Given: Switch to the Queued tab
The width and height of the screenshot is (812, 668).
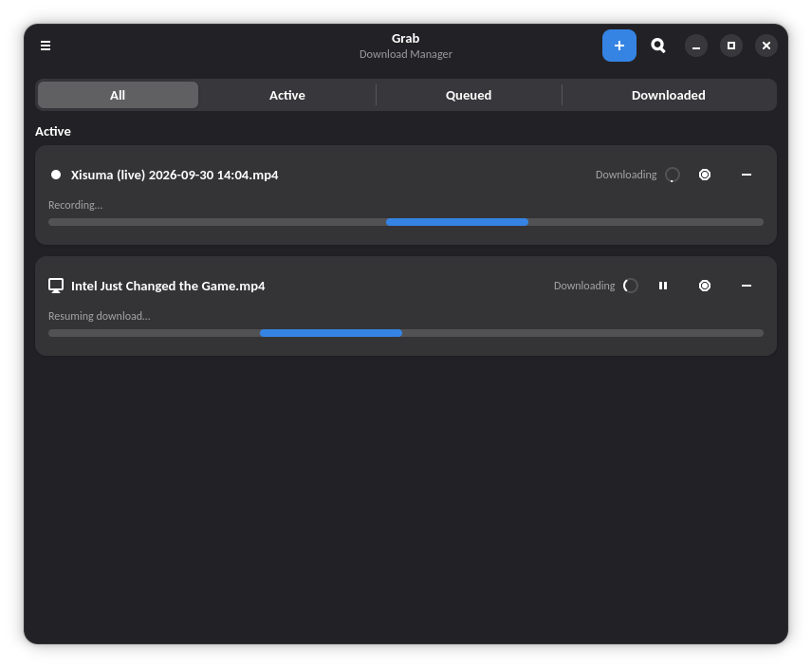Looking at the screenshot, I should pos(469,95).
